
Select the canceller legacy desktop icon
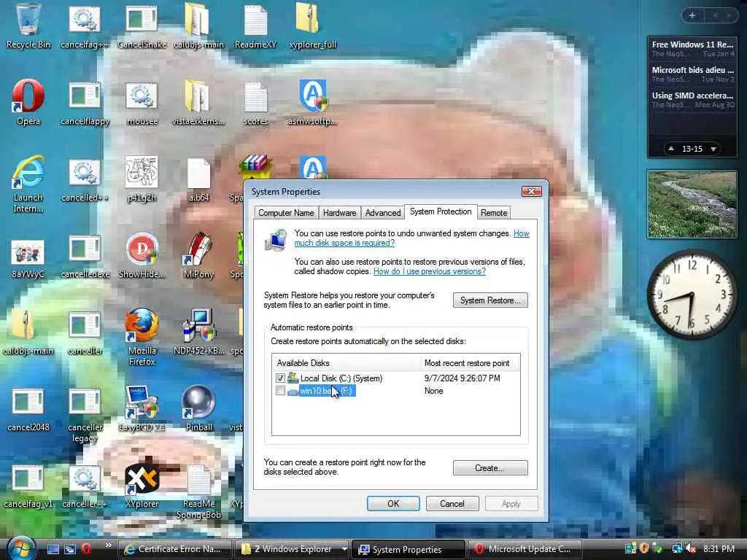(85, 414)
